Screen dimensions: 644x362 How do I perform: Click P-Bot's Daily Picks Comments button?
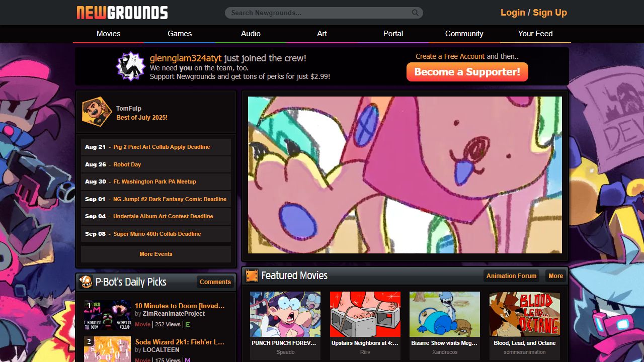(215, 282)
